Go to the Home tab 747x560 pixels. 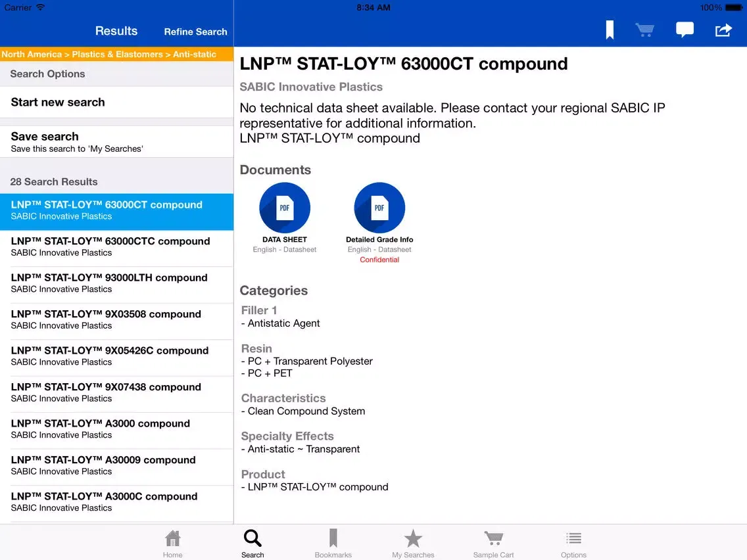pyautogui.click(x=172, y=544)
